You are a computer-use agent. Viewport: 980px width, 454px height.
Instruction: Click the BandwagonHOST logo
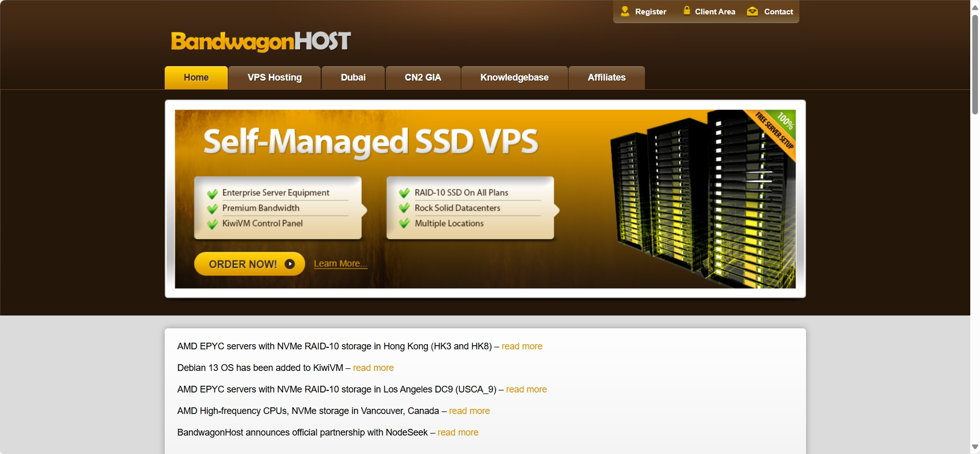[261, 41]
